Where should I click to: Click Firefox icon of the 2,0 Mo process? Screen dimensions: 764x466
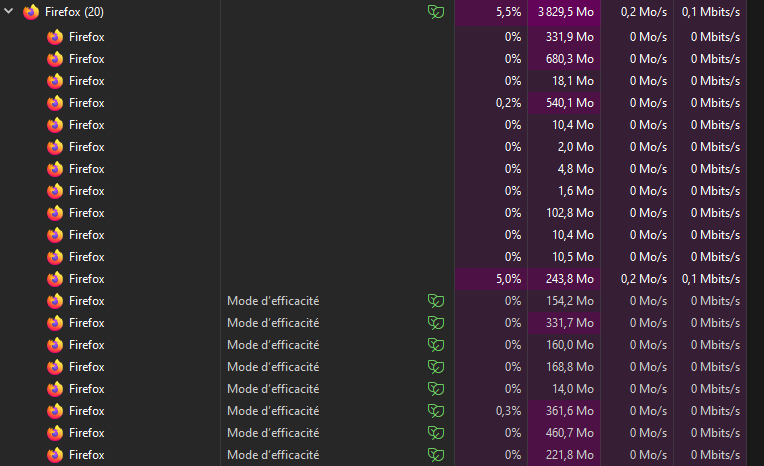(x=55, y=147)
